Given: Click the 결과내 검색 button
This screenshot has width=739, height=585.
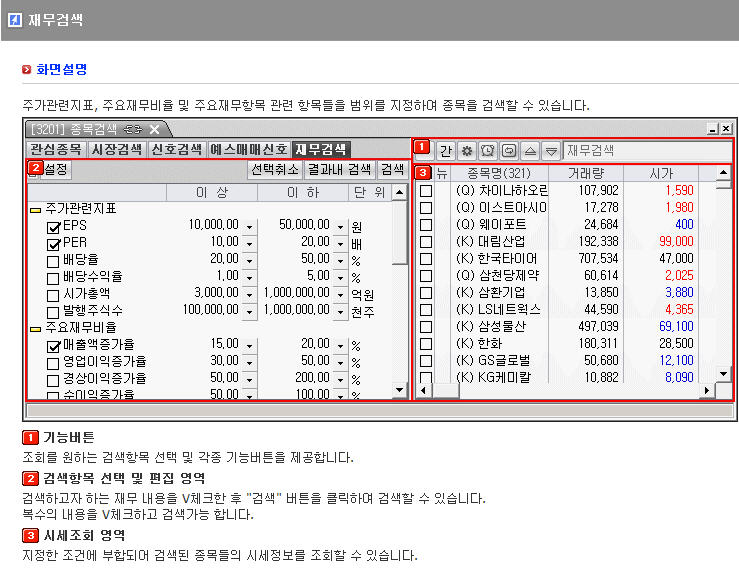Looking at the screenshot, I should tap(339, 169).
